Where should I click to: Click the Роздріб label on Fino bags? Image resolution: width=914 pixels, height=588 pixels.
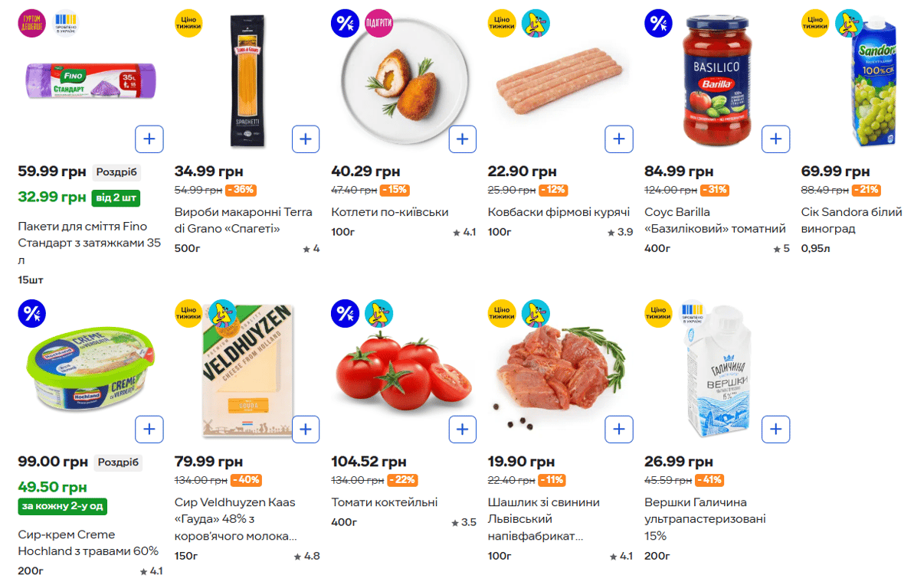[117, 172]
